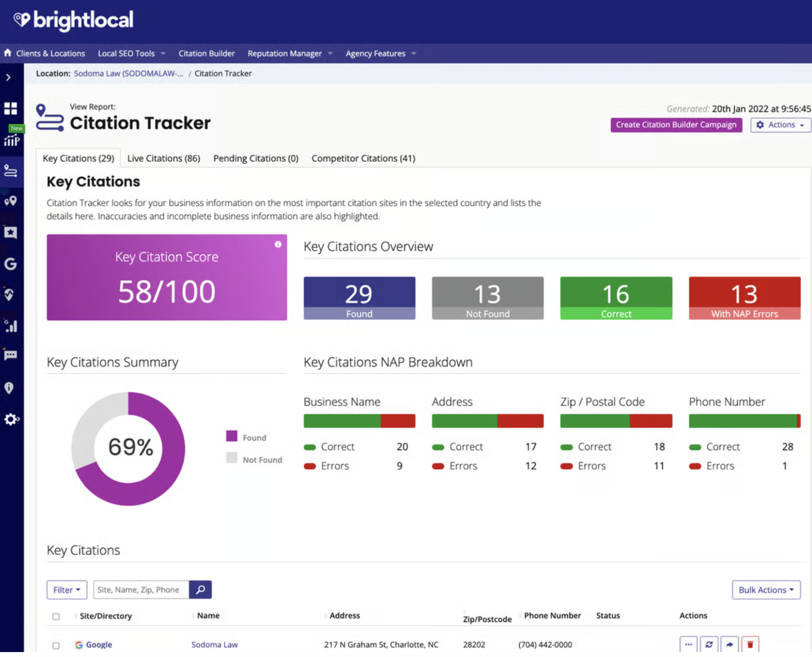
Task: Delete the Google citation with trash icon
Action: click(750, 644)
